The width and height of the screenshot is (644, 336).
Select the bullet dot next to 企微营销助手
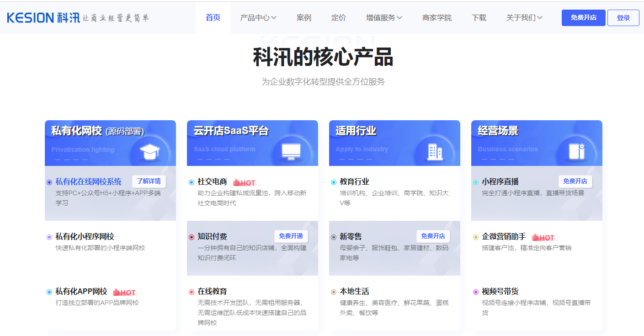[476, 237]
